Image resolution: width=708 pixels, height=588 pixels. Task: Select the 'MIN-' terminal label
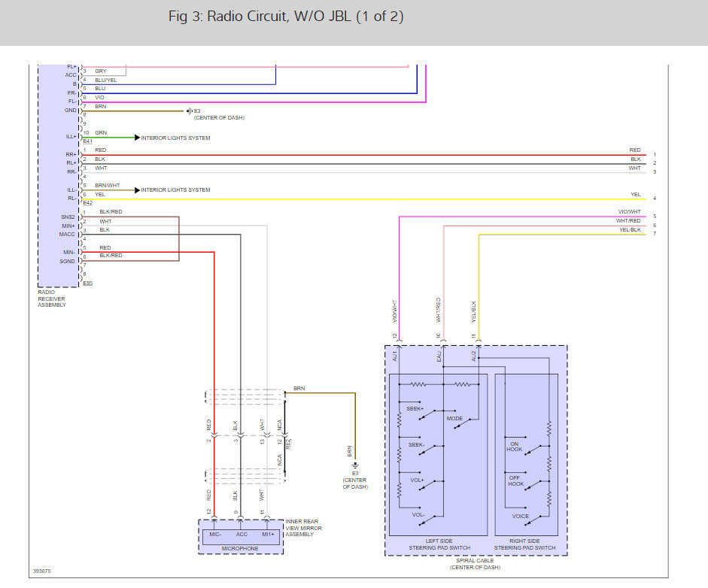click(69, 252)
